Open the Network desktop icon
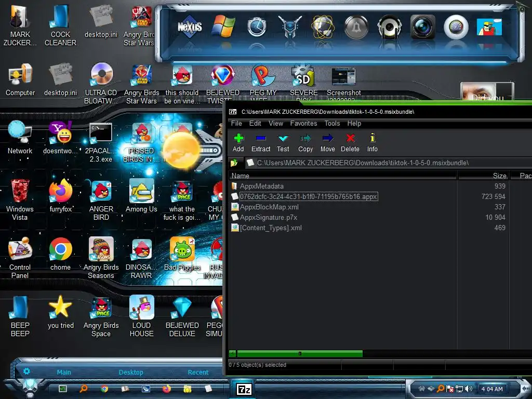This screenshot has height=399, width=532. click(20, 137)
